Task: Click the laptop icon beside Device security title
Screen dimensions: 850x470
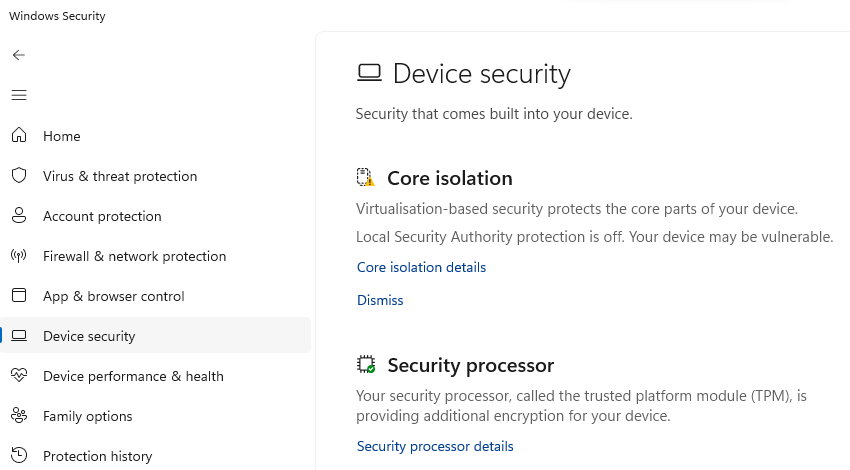Action: click(x=369, y=74)
